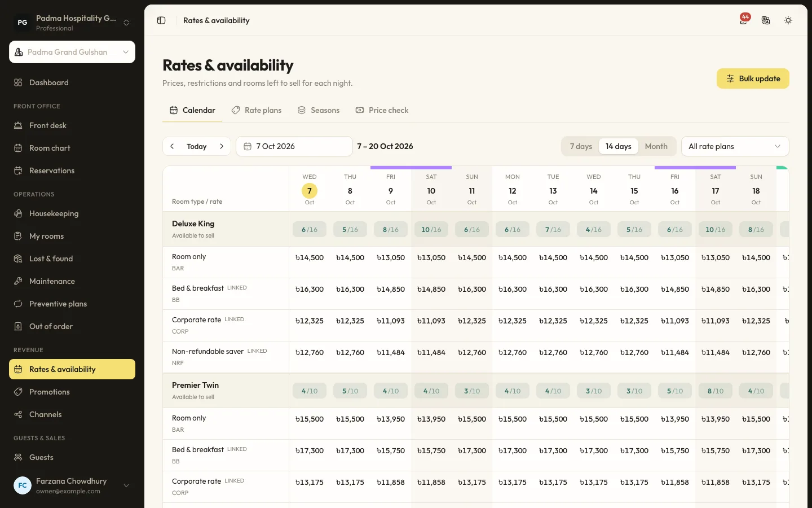812x508 pixels.
Task: Switch to 7 days view
Action: pos(581,146)
